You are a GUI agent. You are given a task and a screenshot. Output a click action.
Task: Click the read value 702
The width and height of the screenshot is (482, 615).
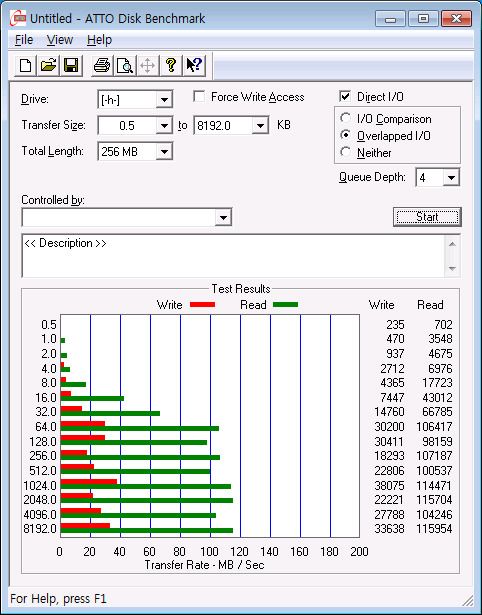coord(443,325)
